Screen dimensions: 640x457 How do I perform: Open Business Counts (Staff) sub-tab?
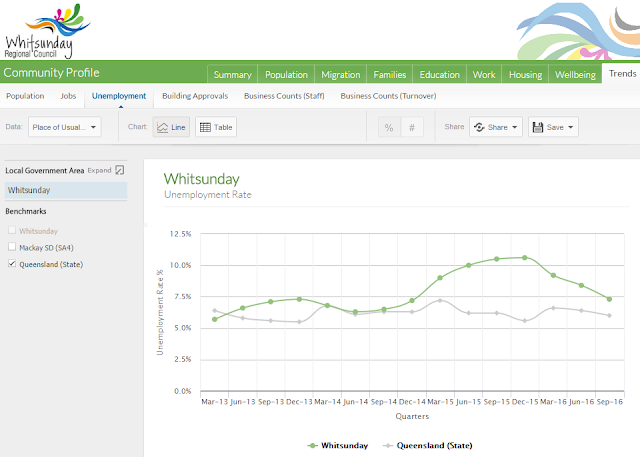(x=284, y=96)
